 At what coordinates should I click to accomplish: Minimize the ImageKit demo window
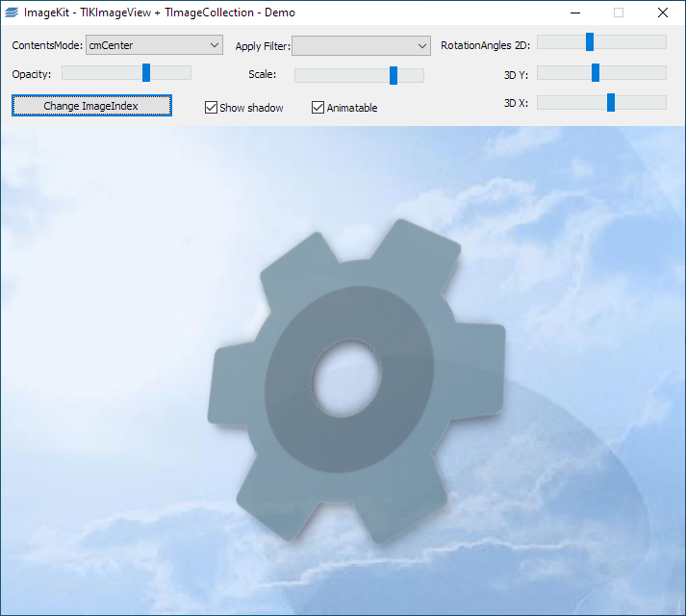click(x=575, y=13)
